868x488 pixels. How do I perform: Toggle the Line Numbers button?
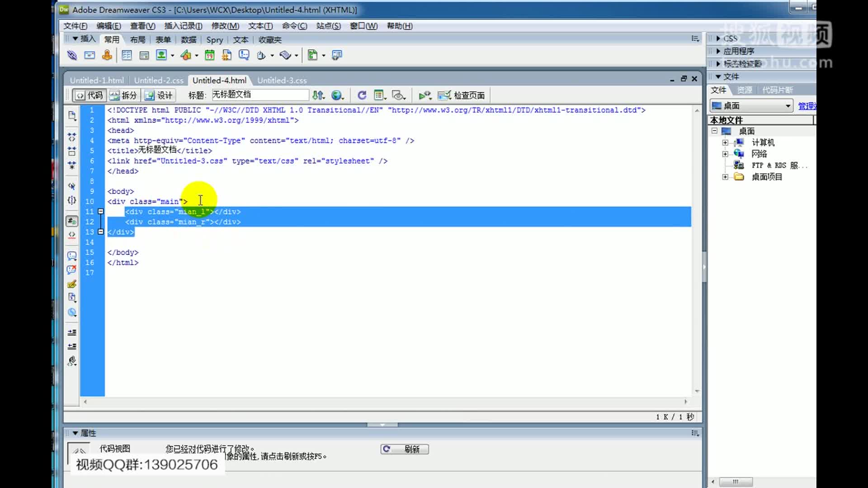click(72, 221)
